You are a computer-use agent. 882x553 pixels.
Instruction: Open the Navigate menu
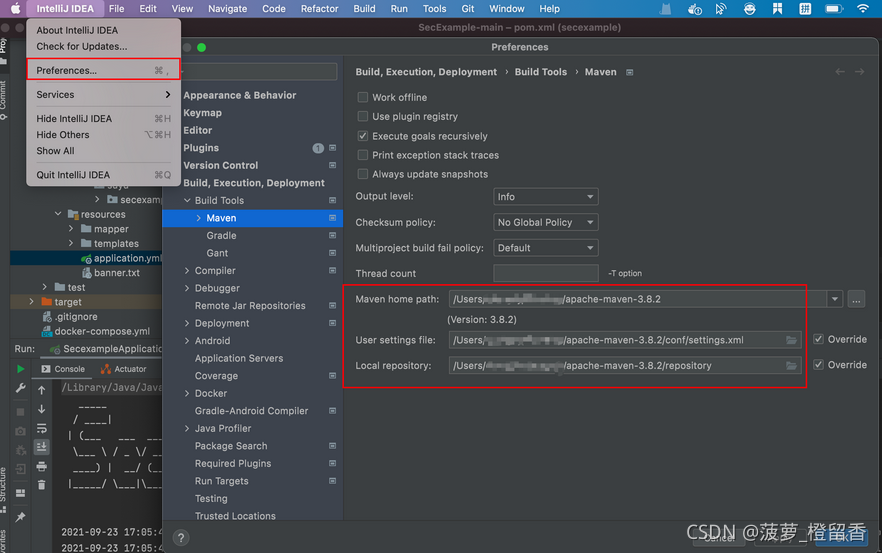coord(227,8)
